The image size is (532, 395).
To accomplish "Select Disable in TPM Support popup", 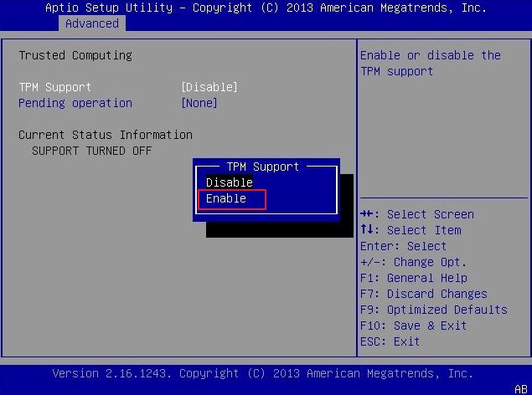I will tap(230, 182).
